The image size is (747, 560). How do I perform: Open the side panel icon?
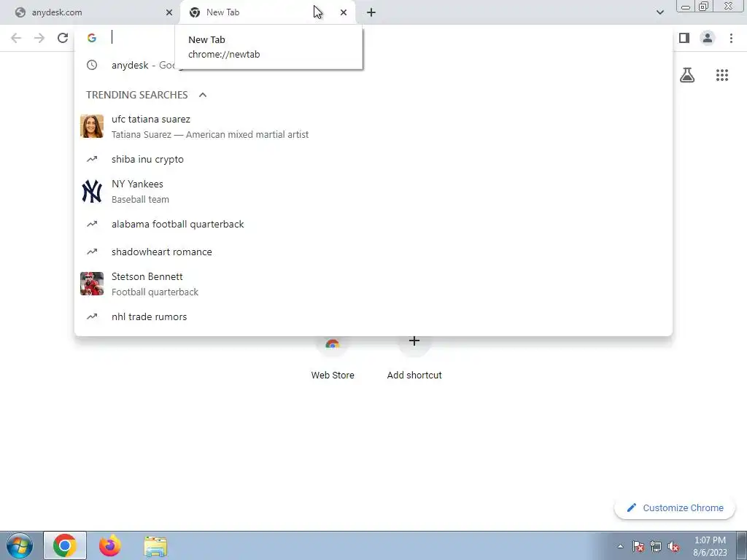[684, 38]
